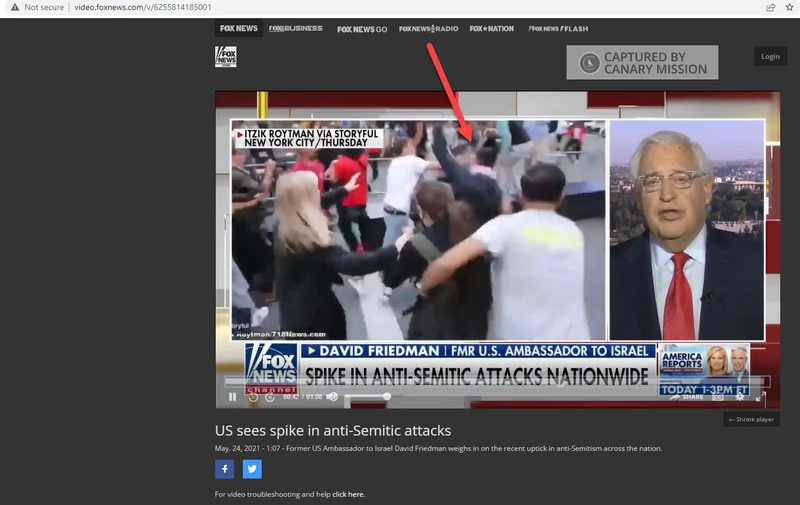Click the video title US sees spike
This screenshot has height=505, width=800.
333,431
